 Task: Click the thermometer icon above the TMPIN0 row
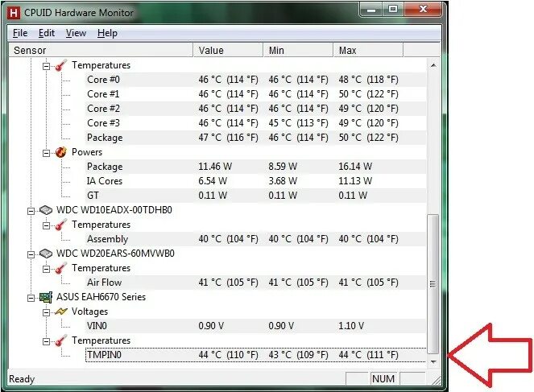60,341
